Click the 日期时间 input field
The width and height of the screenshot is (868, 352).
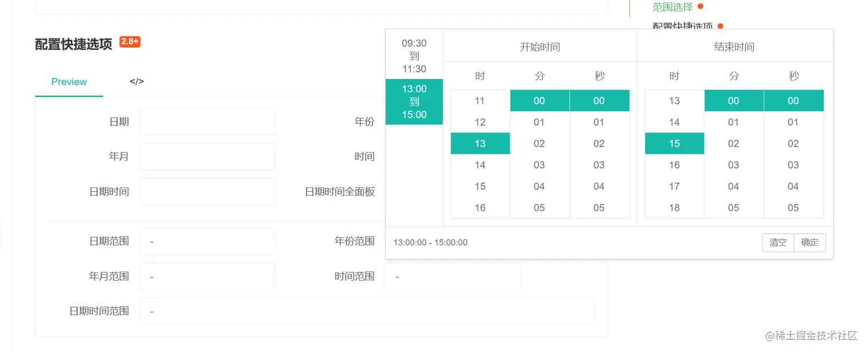(x=208, y=191)
